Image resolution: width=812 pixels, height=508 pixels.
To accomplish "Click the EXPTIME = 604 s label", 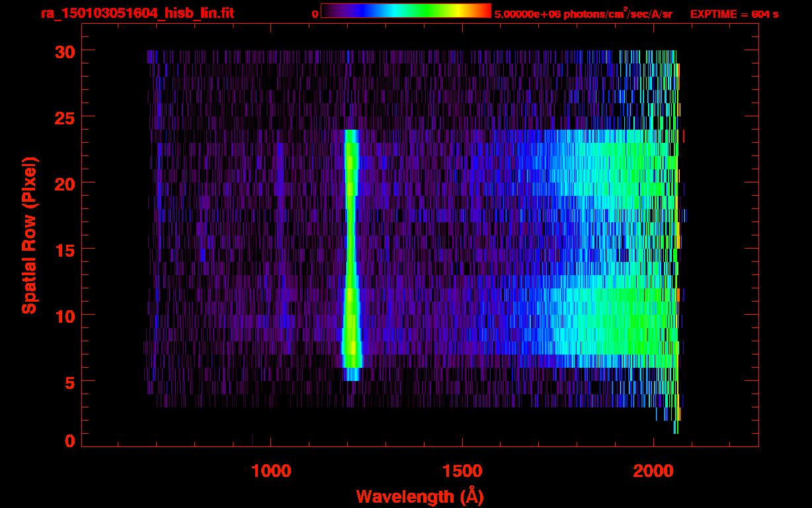I will (734, 14).
